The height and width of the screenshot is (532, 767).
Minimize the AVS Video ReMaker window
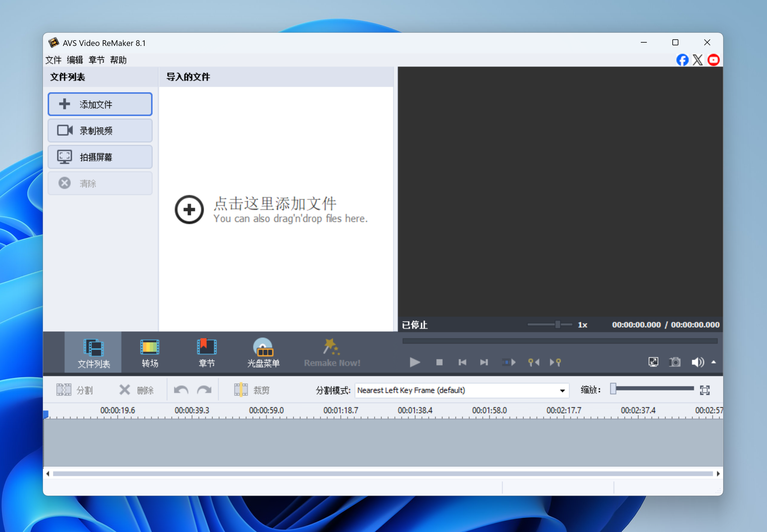point(644,43)
